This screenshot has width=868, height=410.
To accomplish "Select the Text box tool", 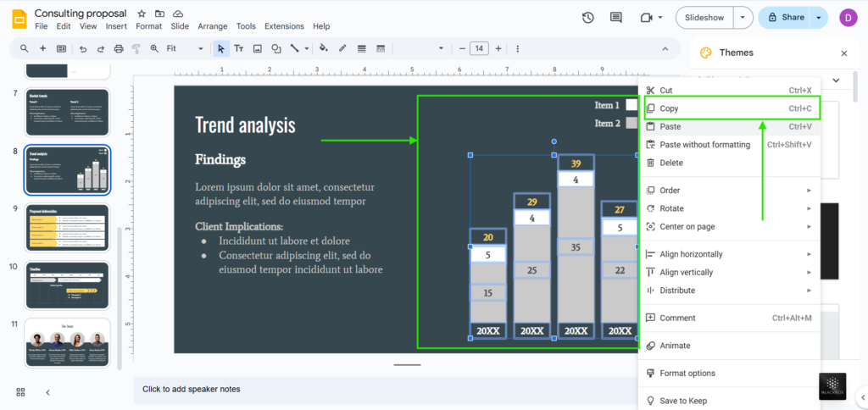I will point(239,48).
